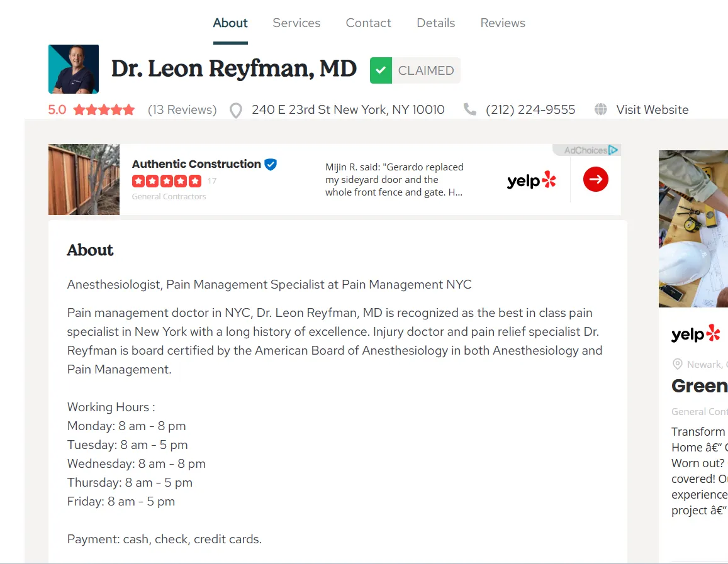The height and width of the screenshot is (564, 728).
Task: Switch to the Services tab
Action: click(296, 23)
